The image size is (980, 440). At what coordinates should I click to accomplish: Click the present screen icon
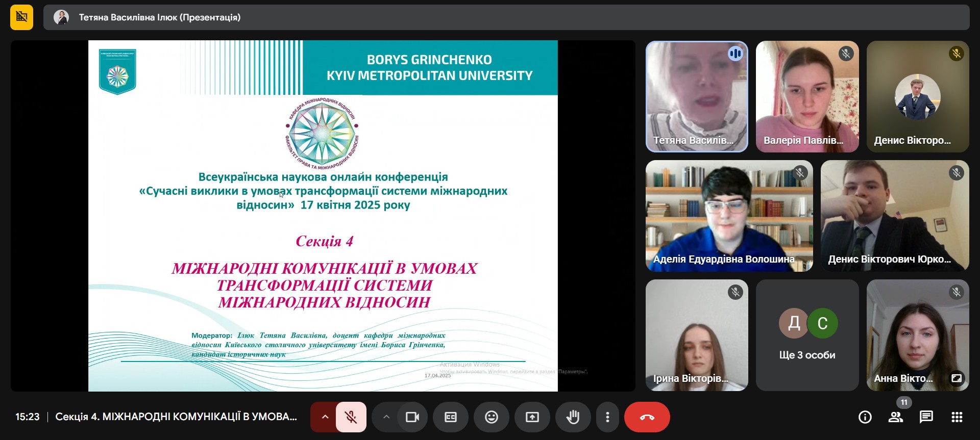pyautogui.click(x=532, y=417)
